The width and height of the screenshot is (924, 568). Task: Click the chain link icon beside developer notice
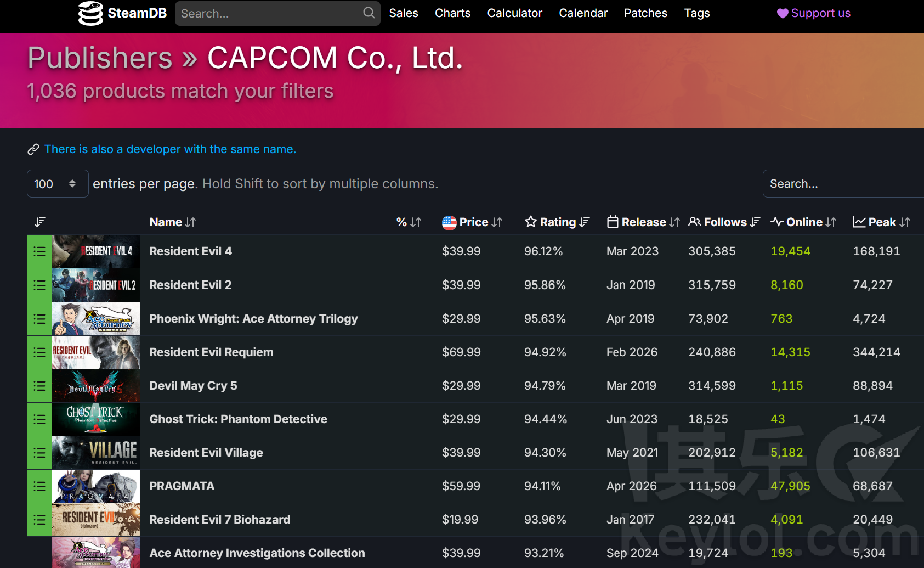click(33, 149)
